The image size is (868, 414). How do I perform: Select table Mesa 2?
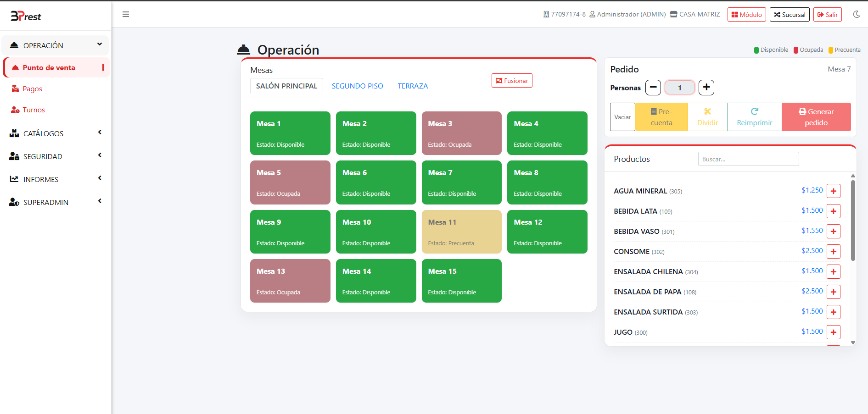point(376,133)
